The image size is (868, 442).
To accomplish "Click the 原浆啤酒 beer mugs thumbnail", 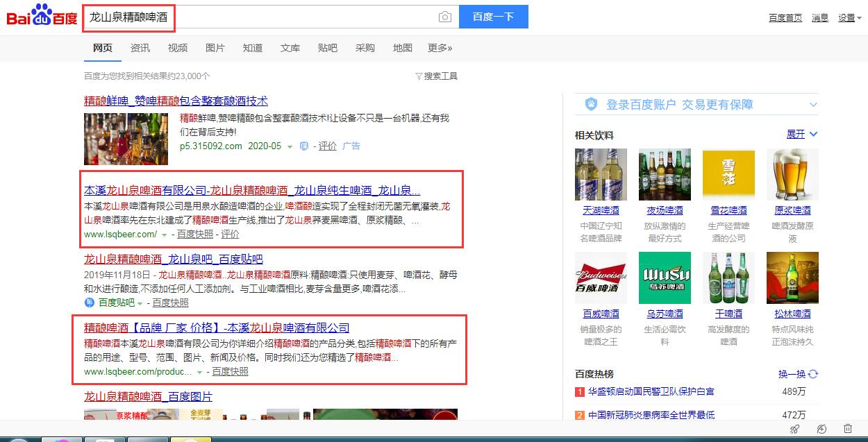I will 792,174.
